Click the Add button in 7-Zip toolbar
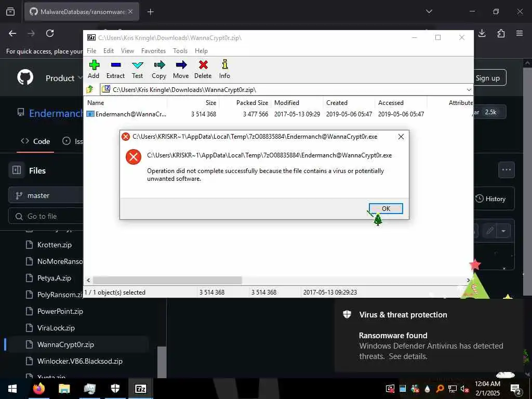Screen dimensions: 532x399 [94, 69]
